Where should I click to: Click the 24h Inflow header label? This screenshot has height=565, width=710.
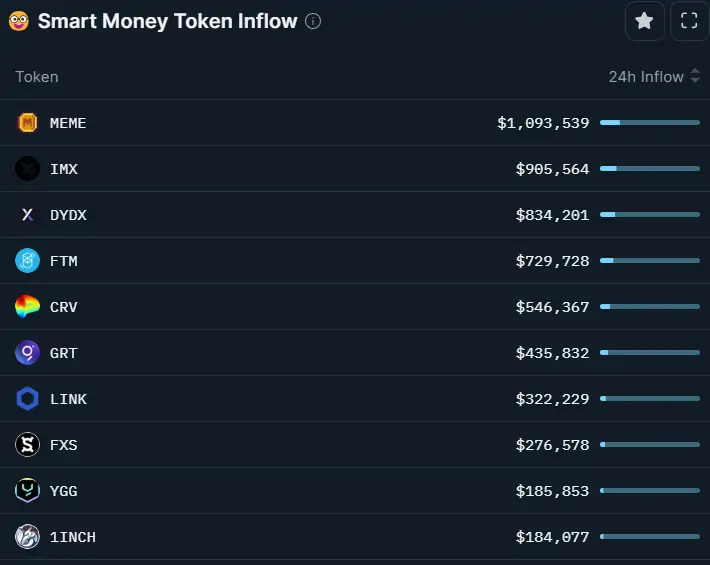click(646, 77)
